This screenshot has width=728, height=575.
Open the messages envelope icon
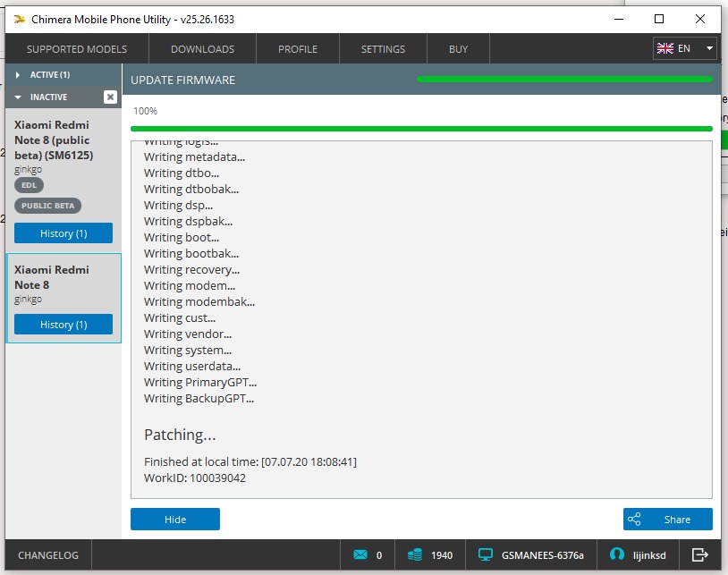tap(360, 554)
